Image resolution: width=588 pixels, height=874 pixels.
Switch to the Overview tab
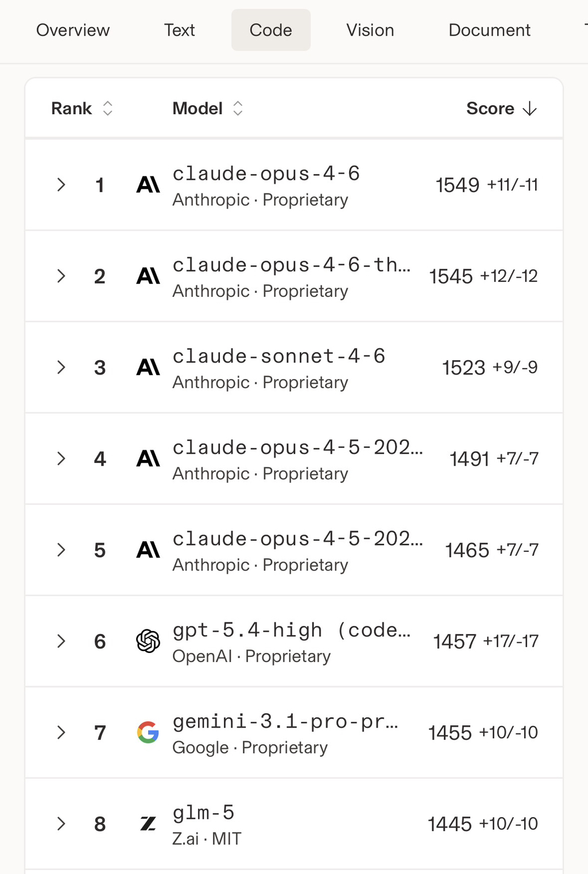coord(73,30)
